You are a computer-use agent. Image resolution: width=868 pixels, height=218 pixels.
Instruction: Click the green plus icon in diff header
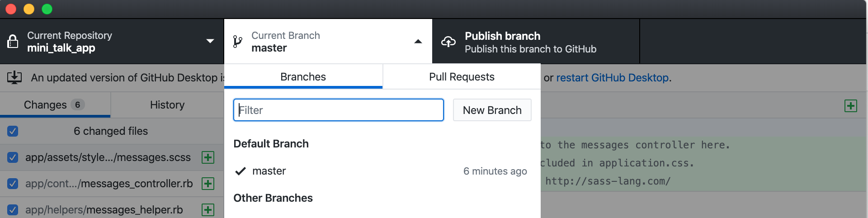850,106
